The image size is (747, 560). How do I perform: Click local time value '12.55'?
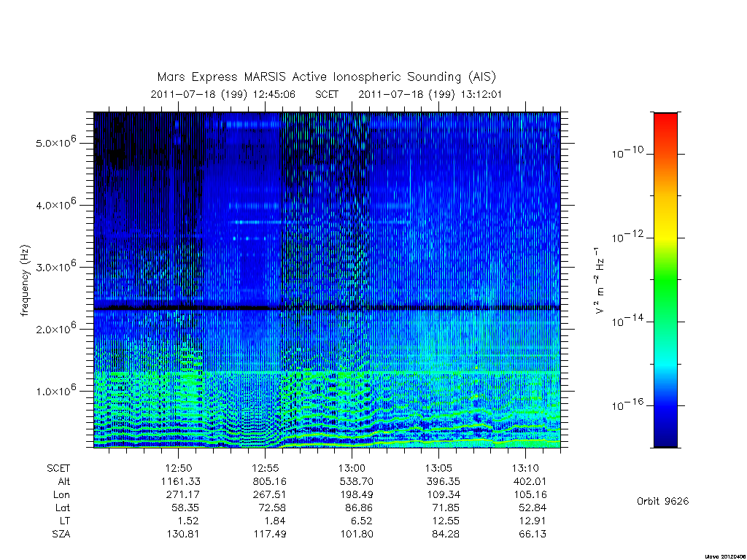click(x=446, y=521)
